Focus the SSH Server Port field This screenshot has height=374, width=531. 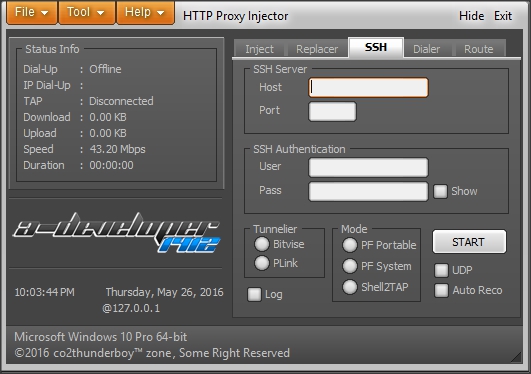click(x=332, y=111)
